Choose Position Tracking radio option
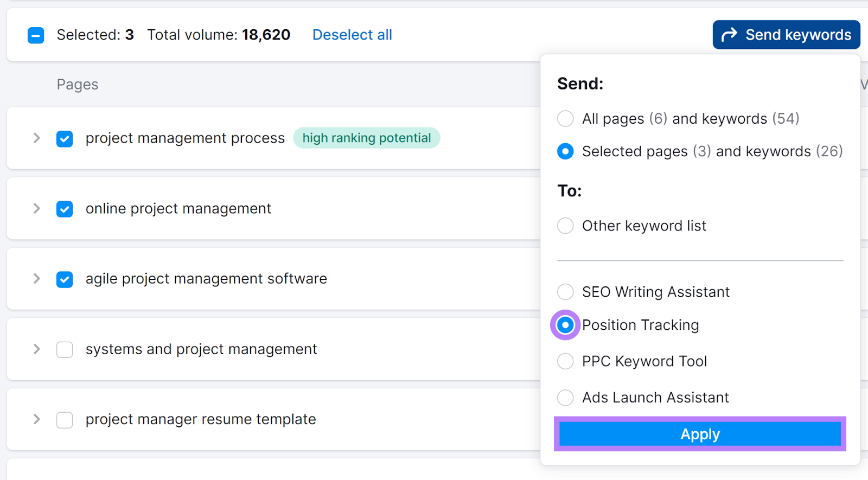The height and width of the screenshot is (480, 868). pos(565,325)
